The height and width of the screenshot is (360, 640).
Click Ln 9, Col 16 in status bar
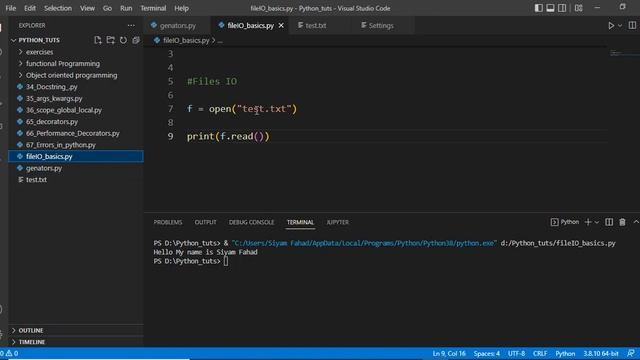coord(449,353)
